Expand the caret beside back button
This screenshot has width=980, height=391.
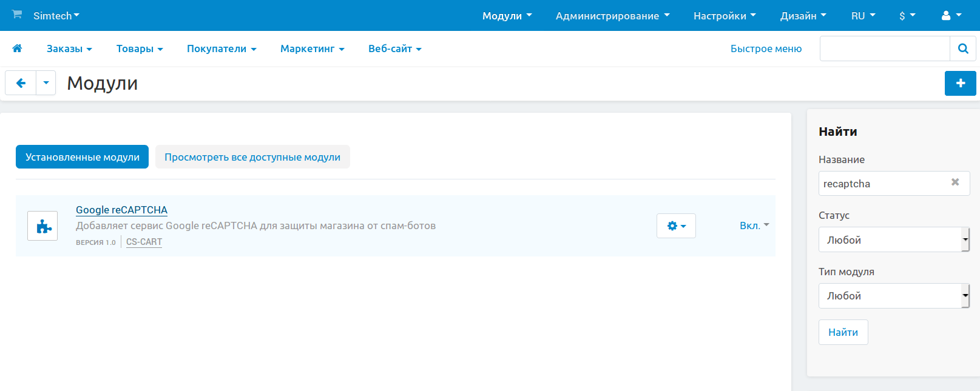(46, 83)
